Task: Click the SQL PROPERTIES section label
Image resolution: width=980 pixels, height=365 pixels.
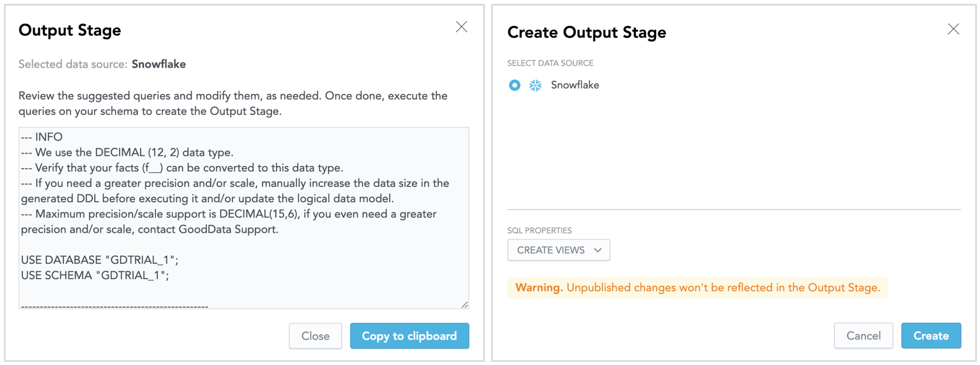Action: (539, 231)
